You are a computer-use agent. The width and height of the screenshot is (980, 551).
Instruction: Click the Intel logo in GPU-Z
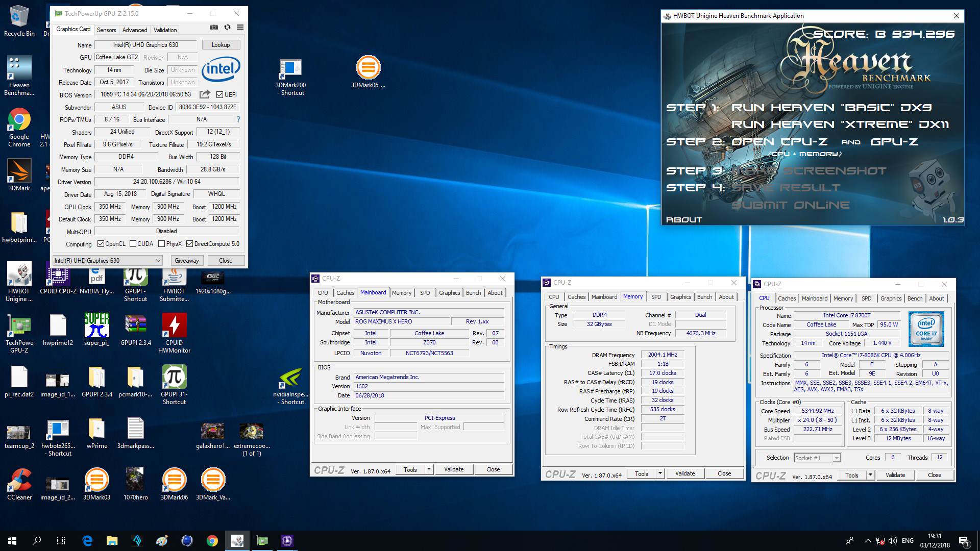220,69
